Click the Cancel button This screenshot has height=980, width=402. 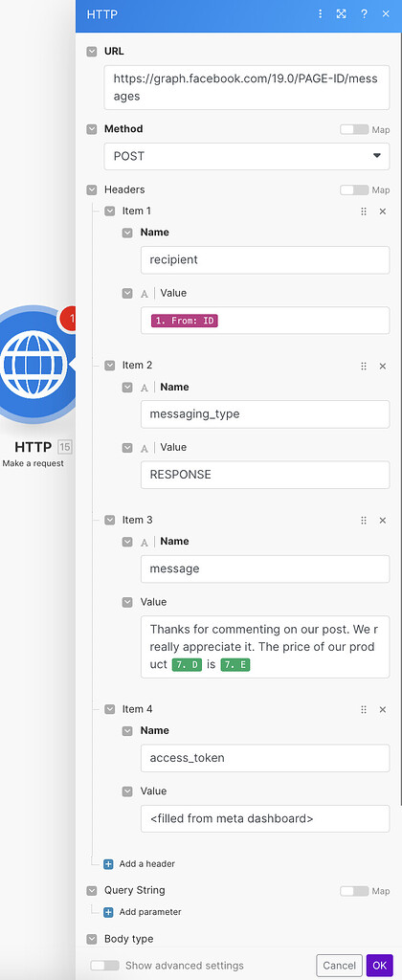point(340,966)
